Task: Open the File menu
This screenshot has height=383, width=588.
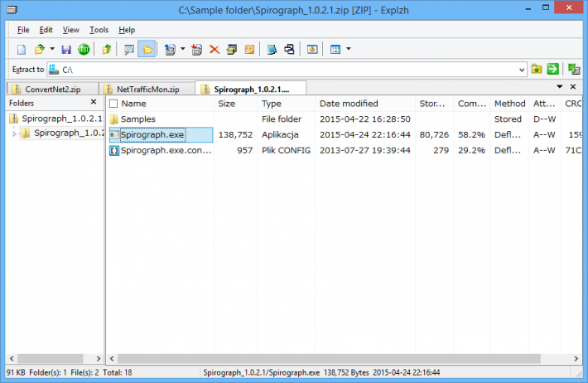Action: pos(23,30)
